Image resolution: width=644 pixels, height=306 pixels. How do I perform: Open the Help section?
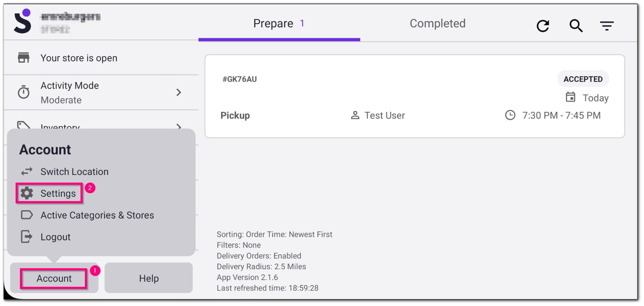148,278
